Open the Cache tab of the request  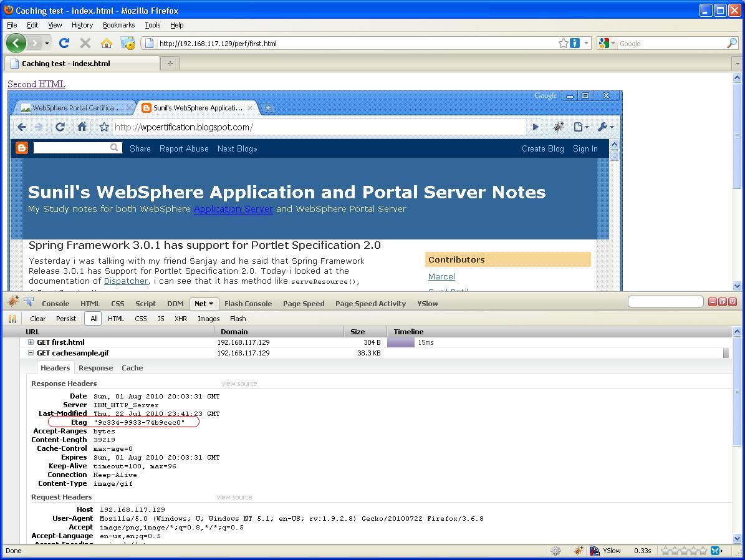point(132,368)
